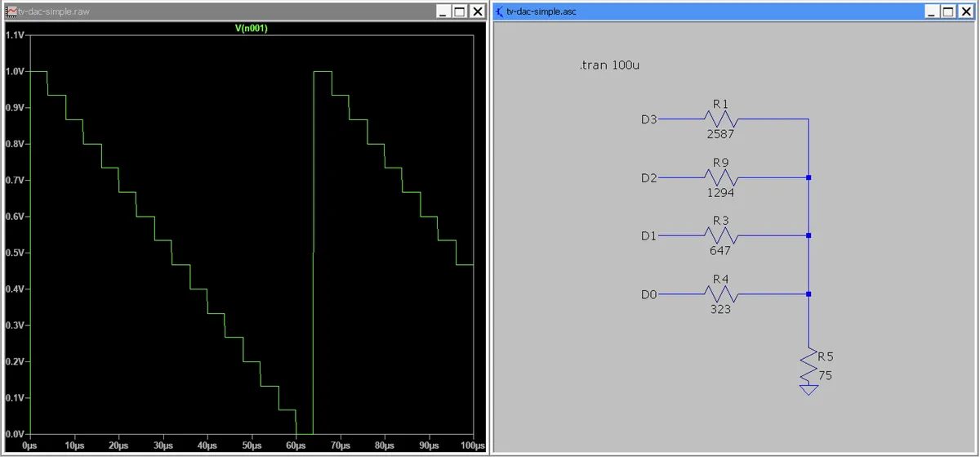Screen dimensions: 980x457
Task: Click the tv-dac-simple.asc window title
Action: tap(542, 12)
